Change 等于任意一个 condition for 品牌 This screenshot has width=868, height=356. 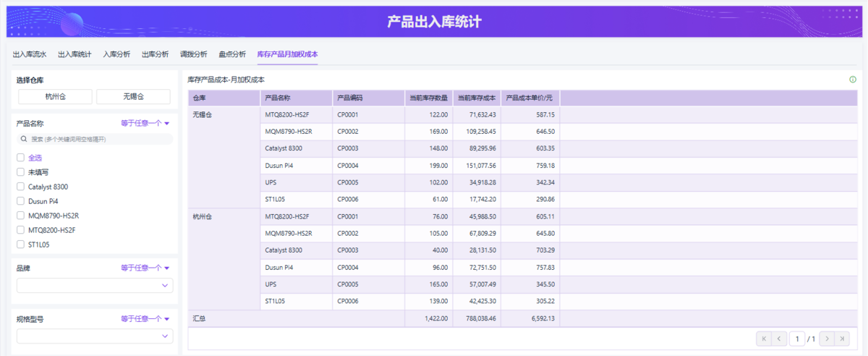(x=145, y=268)
